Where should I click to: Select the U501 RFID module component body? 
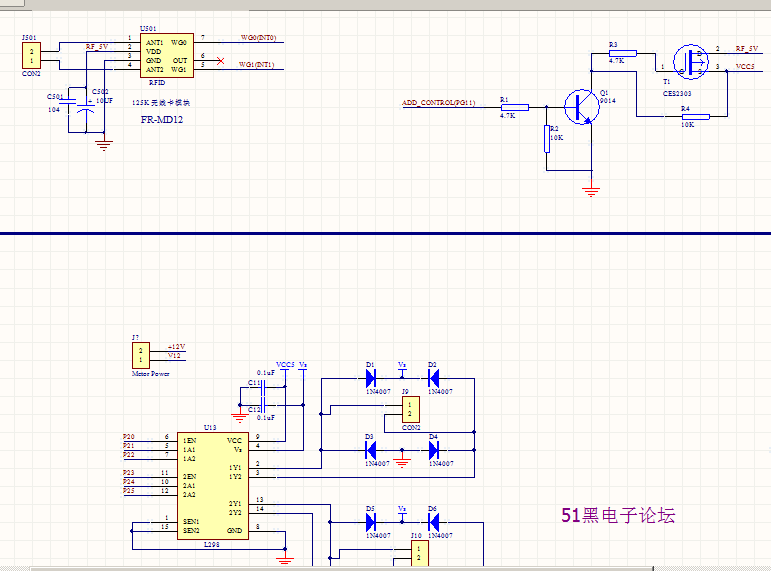click(167, 56)
